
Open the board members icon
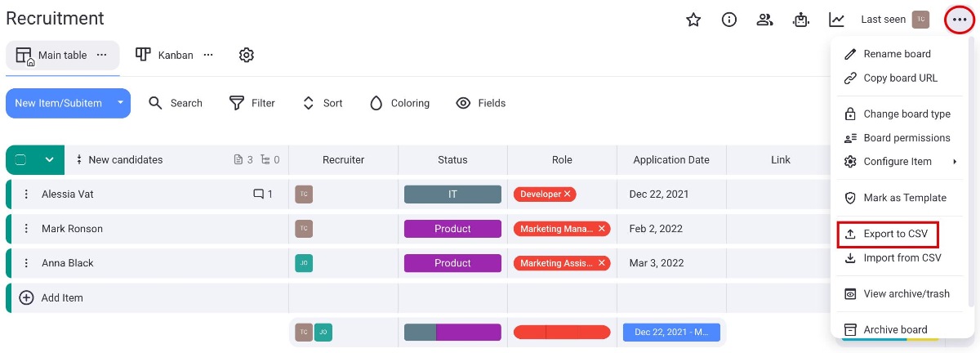click(x=764, y=20)
